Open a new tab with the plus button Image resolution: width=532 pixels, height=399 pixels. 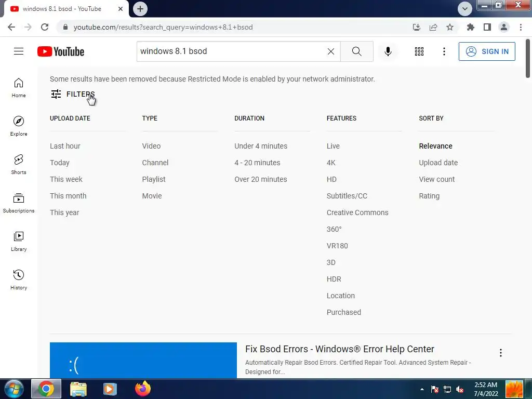pos(140,9)
